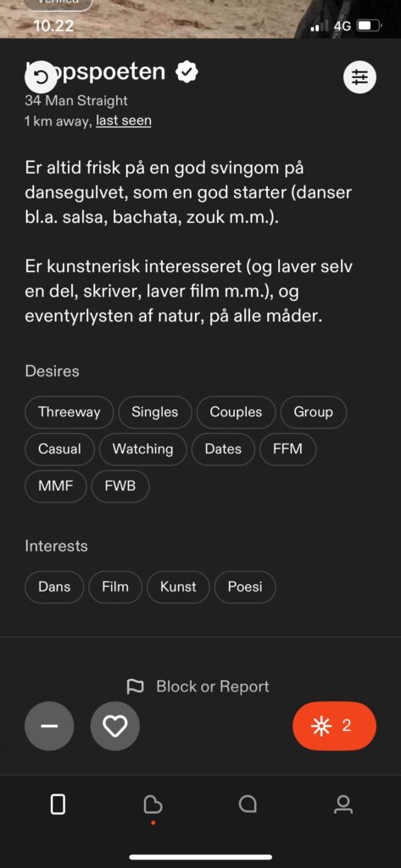Tap the FWB desire chip
Viewport: 401px width, 868px height.
point(120,486)
